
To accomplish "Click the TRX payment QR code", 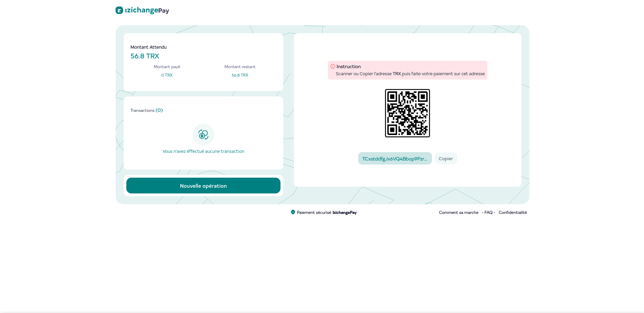I will coord(407,113).
